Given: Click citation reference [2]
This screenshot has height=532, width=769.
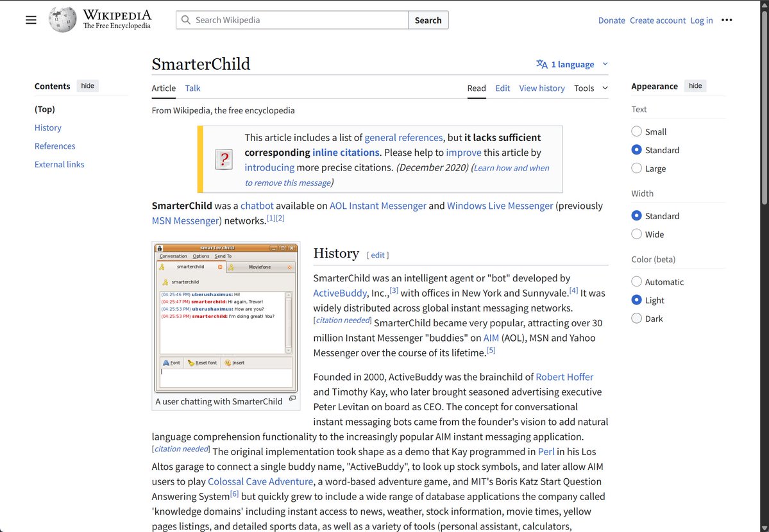Looking at the screenshot, I should point(280,218).
